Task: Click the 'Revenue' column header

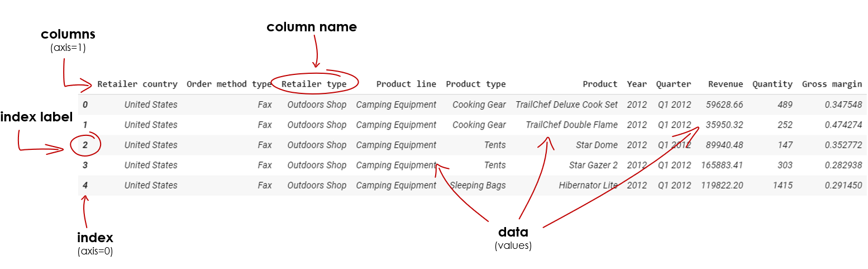Action: [725, 84]
